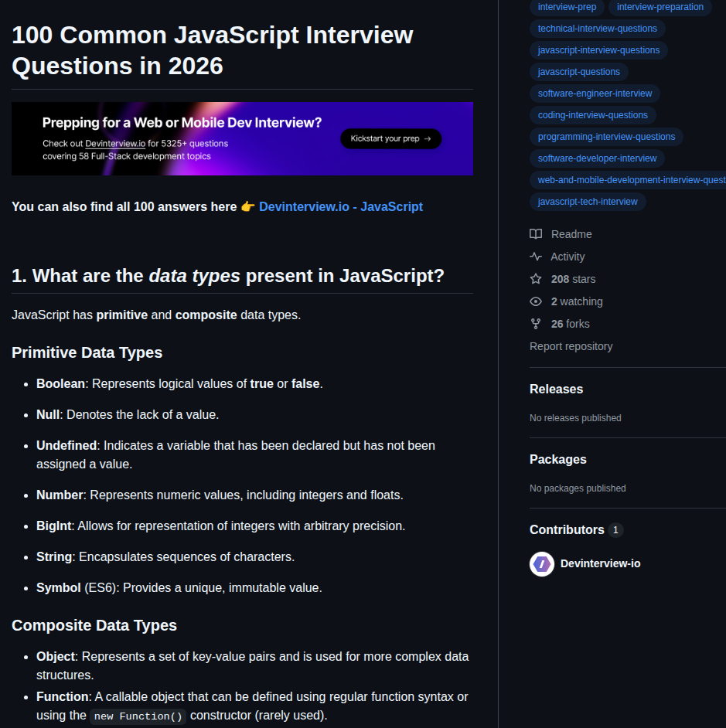Click the Devinterview-io contributor avatar
Image resolution: width=726 pixels, height=728 pixels.
pos(541,563)
